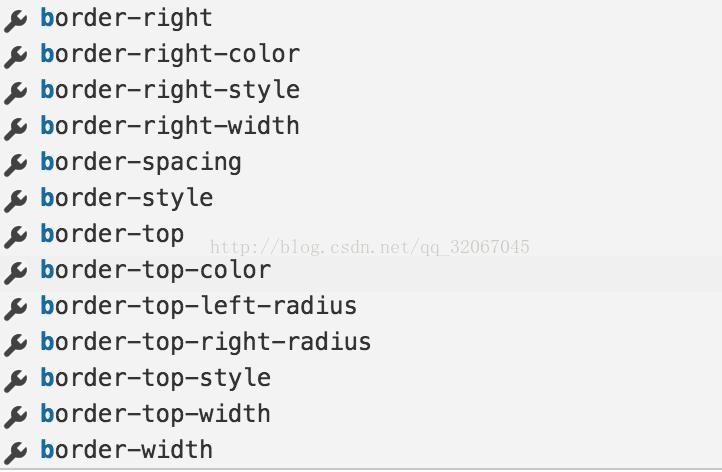The image size is (722, 472).
Task: Select border-right suggestion
Action: [361, 18]
